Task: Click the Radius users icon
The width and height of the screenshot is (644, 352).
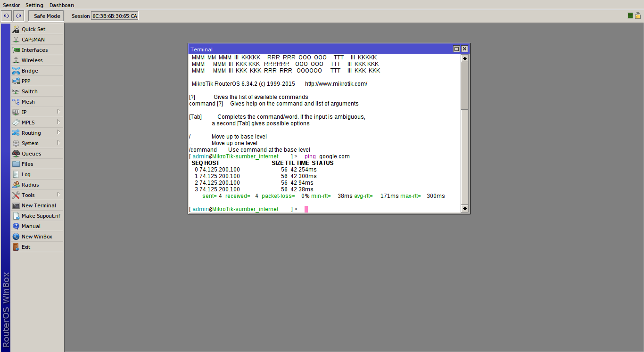Action: (16, 185)
